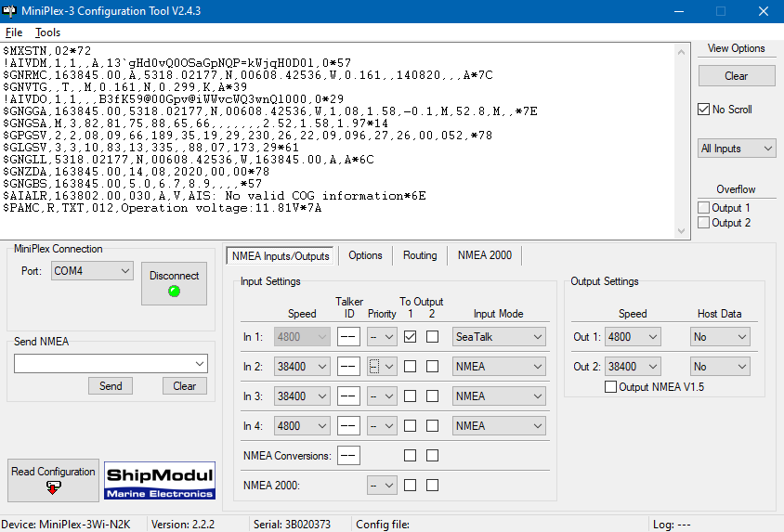Switch to the NMEA 2000 tab
The image size is (784, 532).
coord(485,255)
